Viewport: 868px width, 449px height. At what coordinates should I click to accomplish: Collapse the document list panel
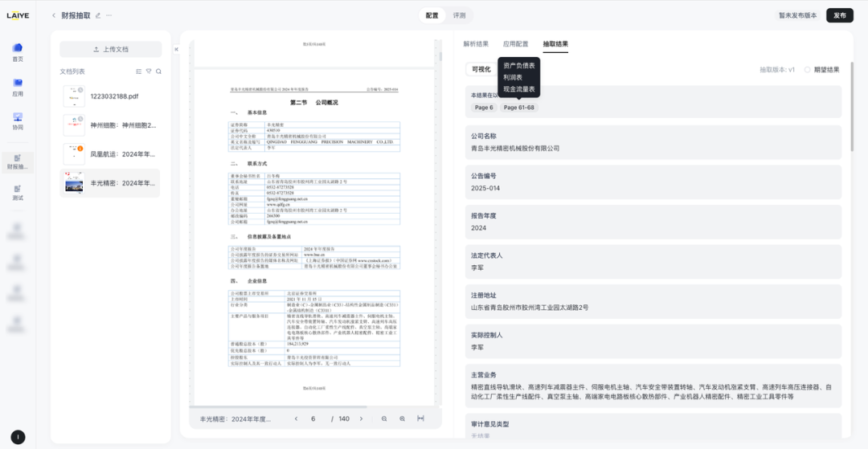[x=176, y=50]
